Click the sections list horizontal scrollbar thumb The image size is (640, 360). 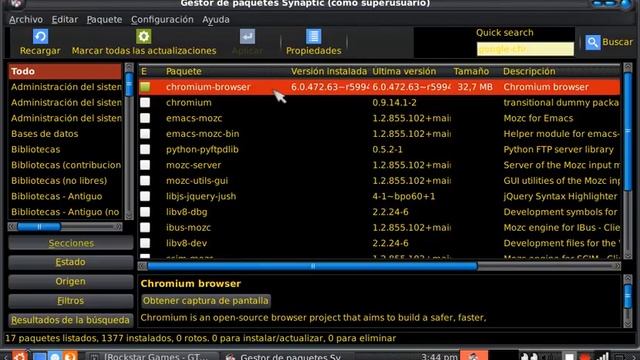click(x=39, y=227)
